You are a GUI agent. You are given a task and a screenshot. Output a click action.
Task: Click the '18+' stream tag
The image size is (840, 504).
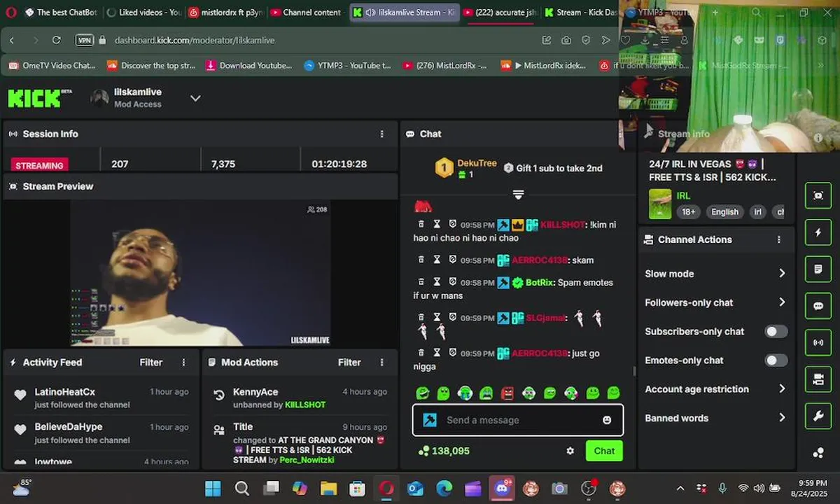click(x=689, y=212)
